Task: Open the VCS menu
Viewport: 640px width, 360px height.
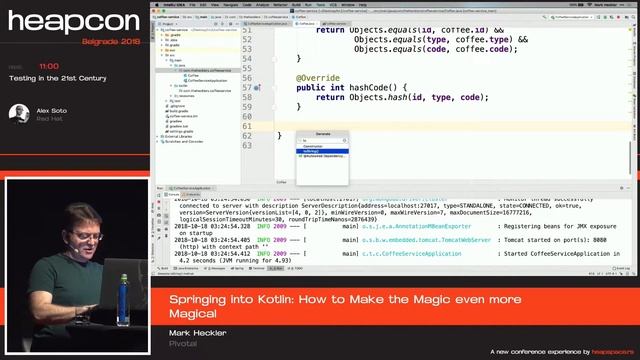Action: tap(333, 5)
